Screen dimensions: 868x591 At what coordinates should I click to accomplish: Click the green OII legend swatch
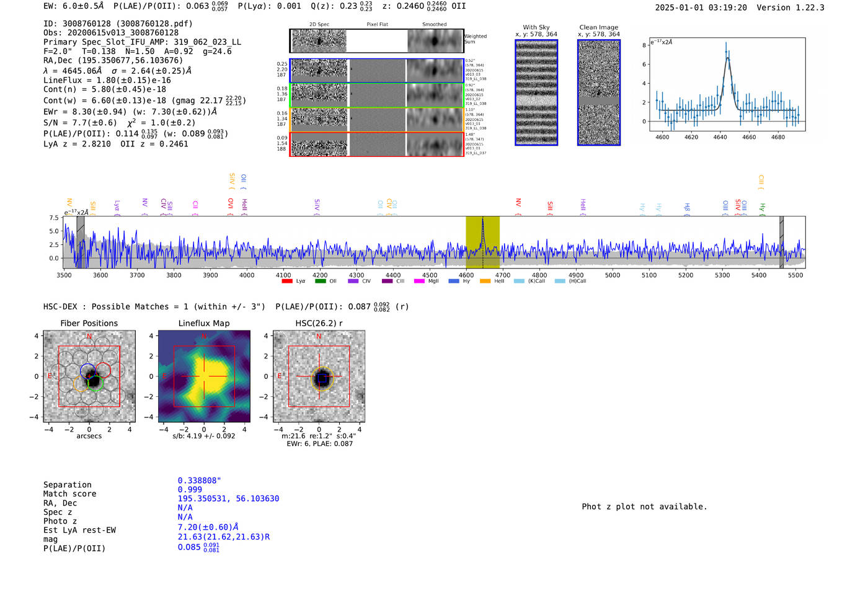click(x=320, y=282)
